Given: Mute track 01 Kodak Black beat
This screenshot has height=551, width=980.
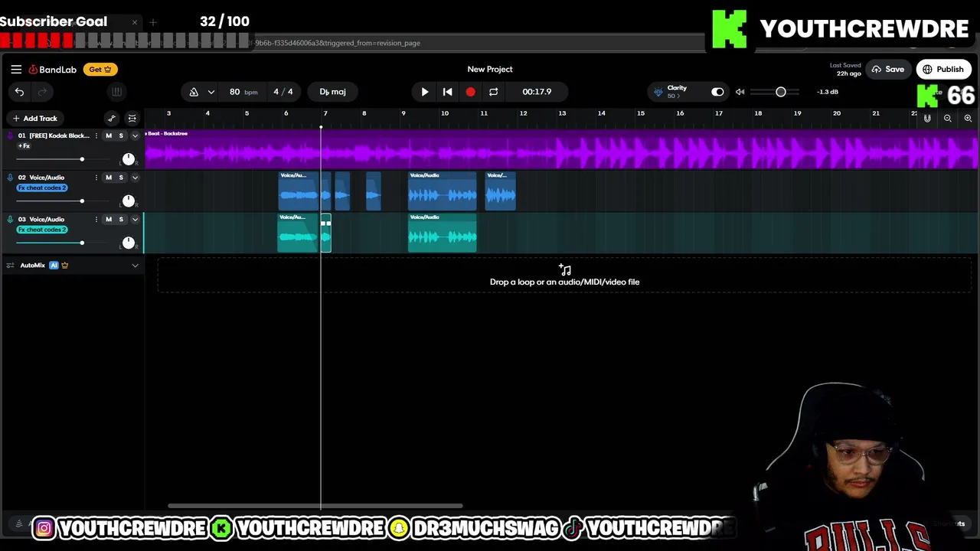Looking at the screenshot, I should [109, 135].
